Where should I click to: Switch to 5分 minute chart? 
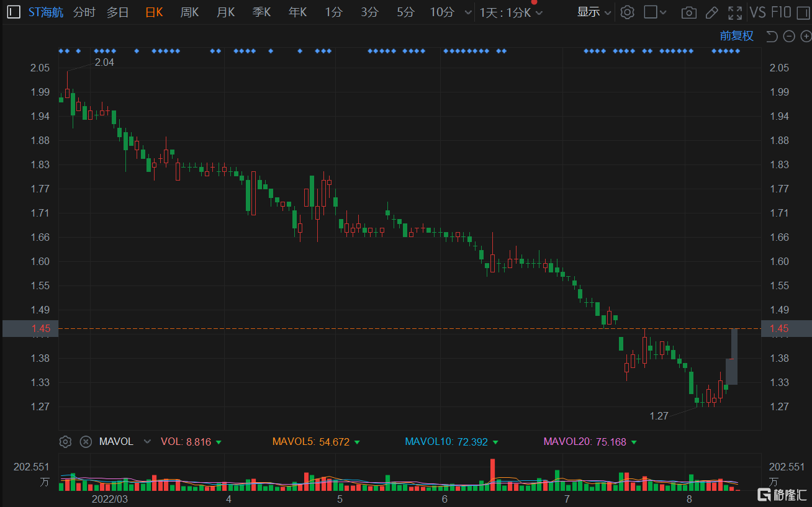pos(405,12)
